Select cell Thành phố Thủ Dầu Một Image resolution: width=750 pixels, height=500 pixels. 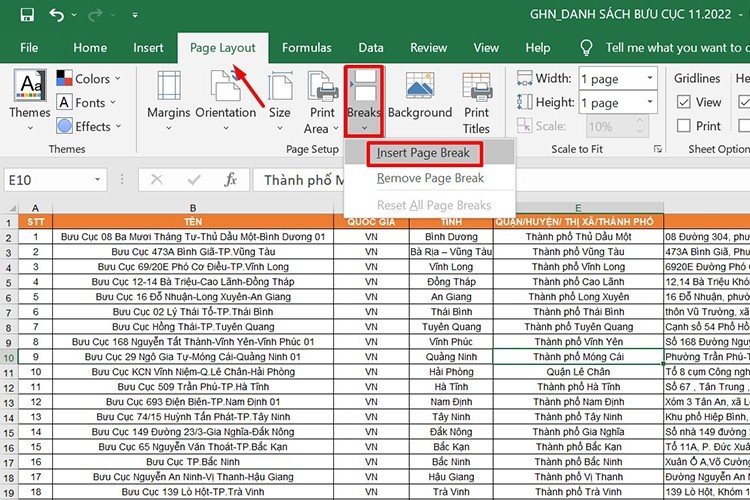(x=578, y=237)
